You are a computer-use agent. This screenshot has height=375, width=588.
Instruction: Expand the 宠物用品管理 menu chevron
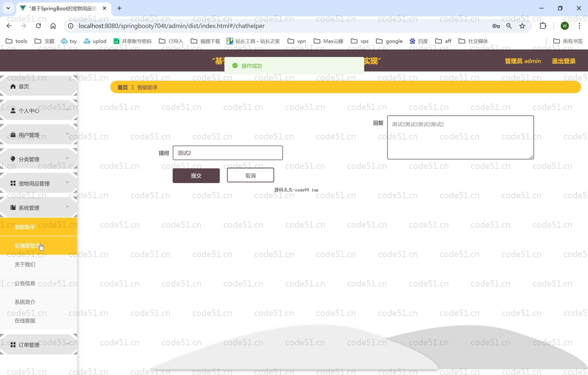click(x=68, y=182)
